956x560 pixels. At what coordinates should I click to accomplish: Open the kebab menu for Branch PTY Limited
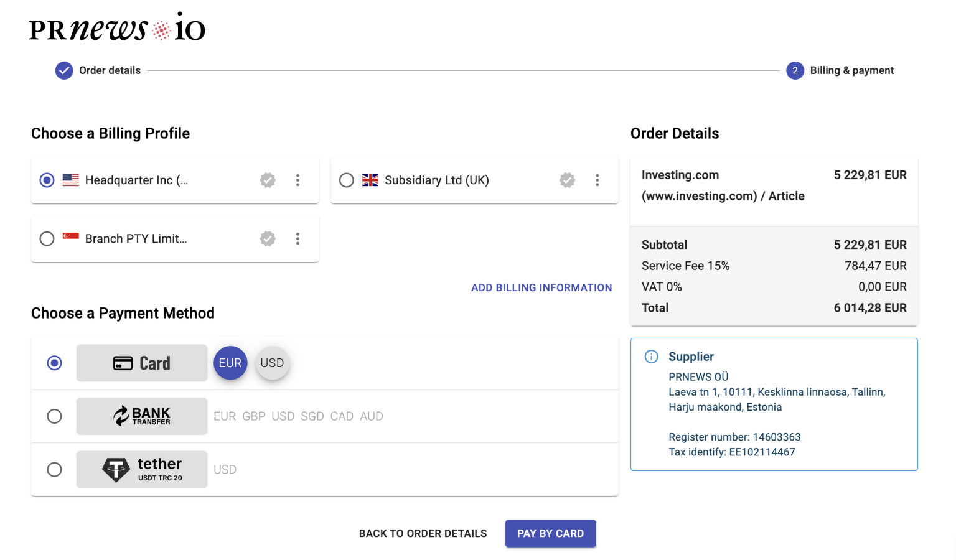point(298,238)
